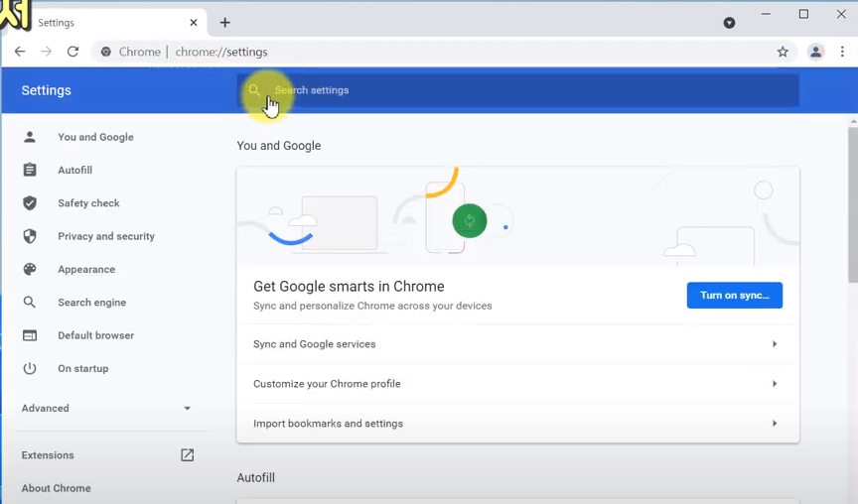Viewport: 858px width, 504px height.
Task: Click the magnifier icon in Search settings
Action: click(x=254, y=90)
